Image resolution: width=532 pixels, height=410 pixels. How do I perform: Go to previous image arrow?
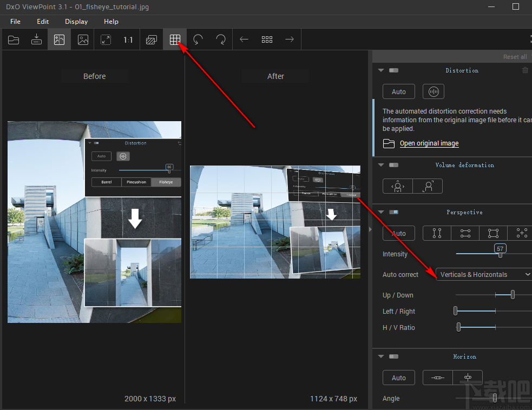(x=244, y=39)
